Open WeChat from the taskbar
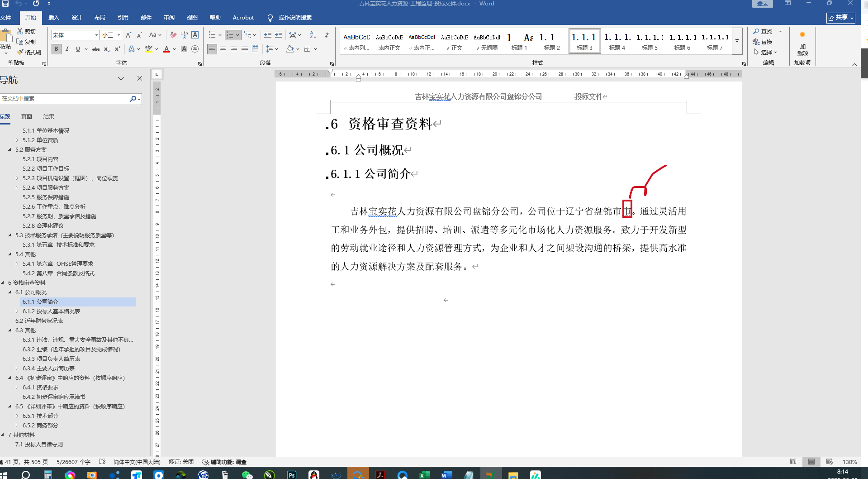The height and width of the screenshot is (479, 868). point(247,474)
